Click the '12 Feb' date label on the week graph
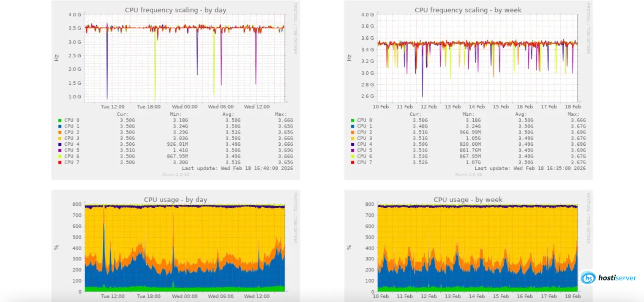Image resolution: width=644 pixels, height=302 pixels. 428,107
